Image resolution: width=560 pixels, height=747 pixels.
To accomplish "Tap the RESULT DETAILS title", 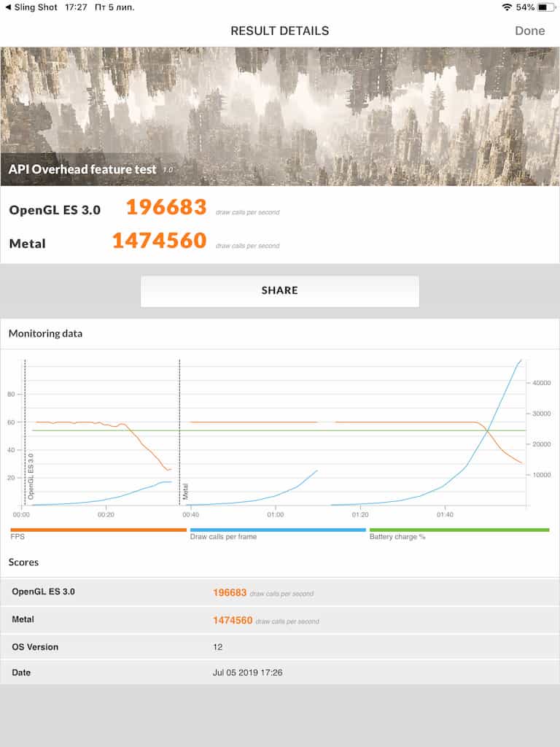I will 279,31.
